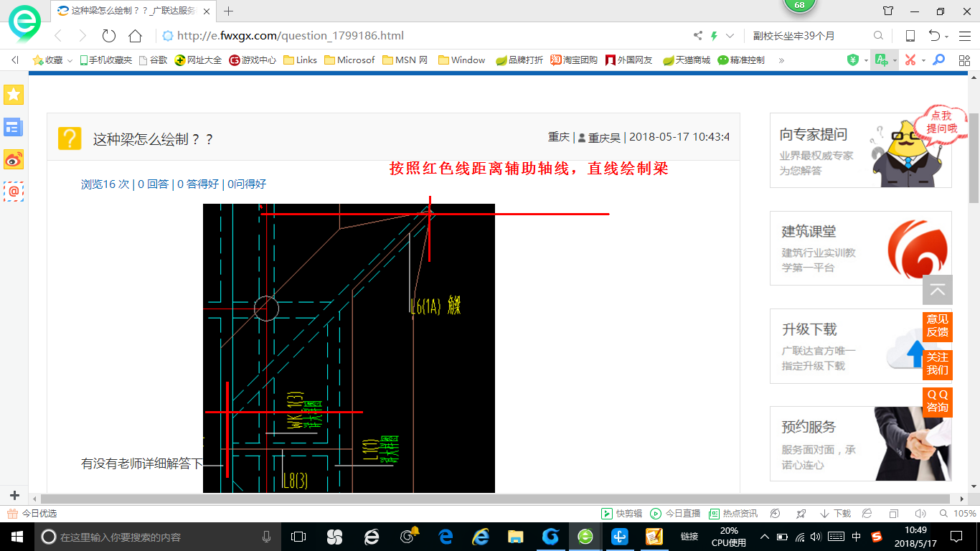Open the Links bookmark folder
980x551 pixels.
click(301, 60)
